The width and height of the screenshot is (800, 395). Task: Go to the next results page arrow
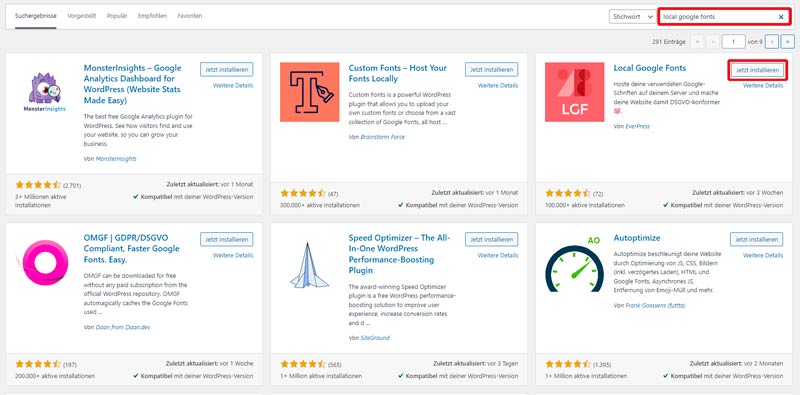click(x=772, y=42)
